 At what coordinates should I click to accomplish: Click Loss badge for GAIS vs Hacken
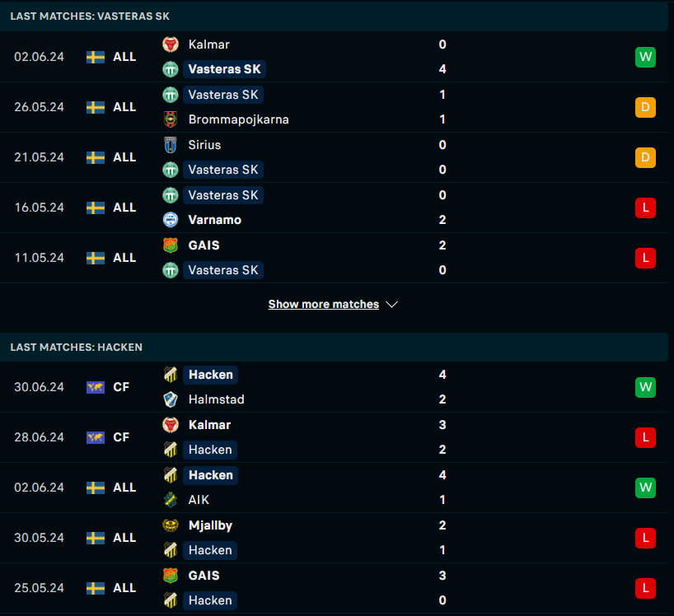645,589
